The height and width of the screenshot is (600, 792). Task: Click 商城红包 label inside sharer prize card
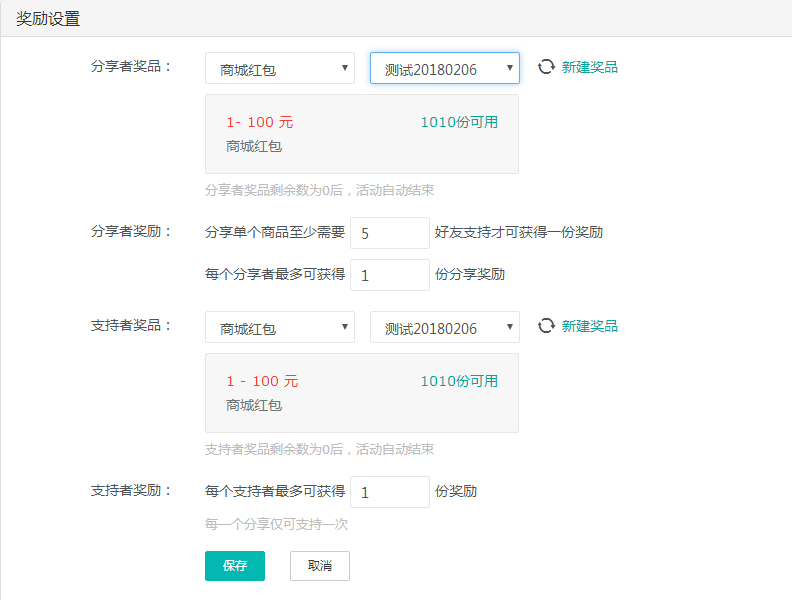[254, 146]
